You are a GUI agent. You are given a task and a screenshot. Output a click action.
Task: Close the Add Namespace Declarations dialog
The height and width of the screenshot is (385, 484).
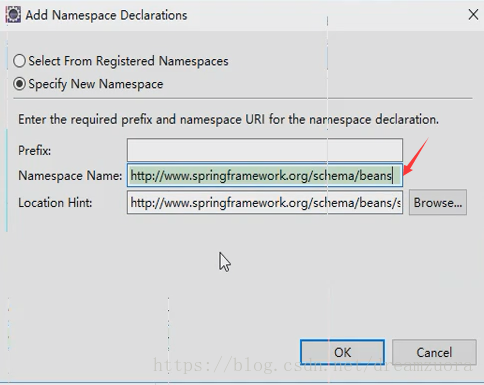pyautogui.click(x=473, y=15)
